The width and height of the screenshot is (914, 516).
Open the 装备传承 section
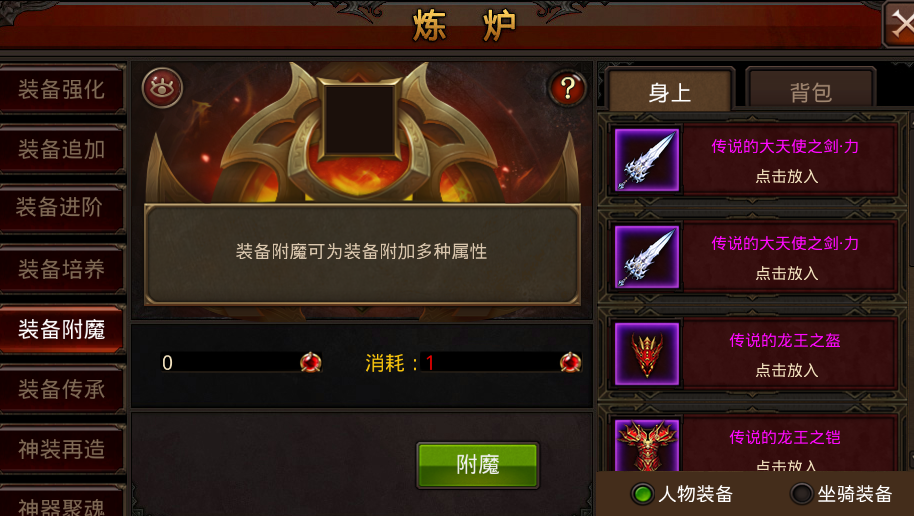(62, 389)
